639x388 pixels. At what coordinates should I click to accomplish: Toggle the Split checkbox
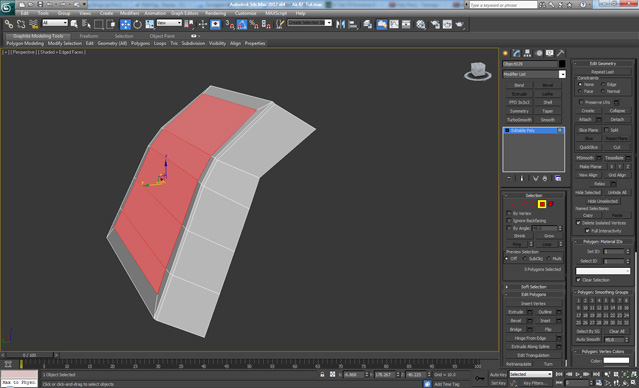[x=606, y=130]
